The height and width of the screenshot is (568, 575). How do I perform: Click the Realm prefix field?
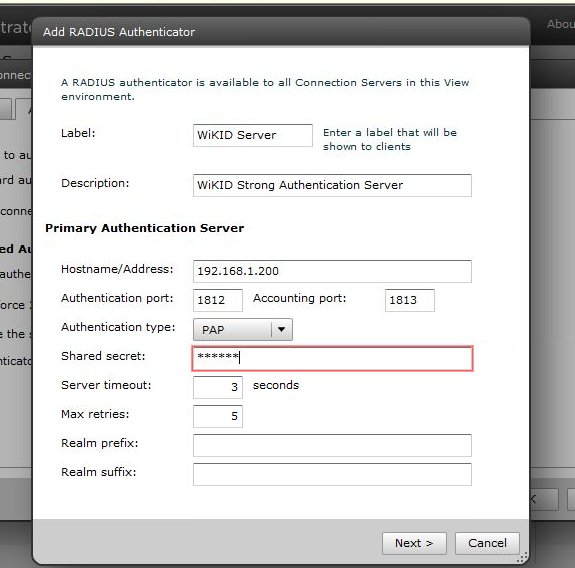point(332,445)
